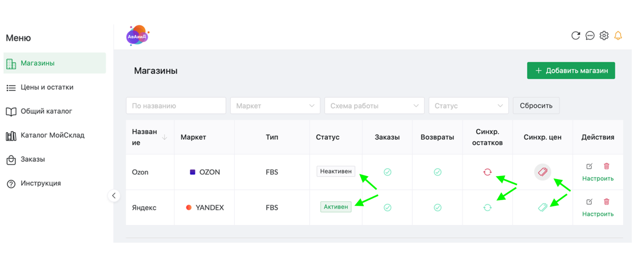Open the Статус filter dropdown
The image size is (644, 265).
pos(468,106)
